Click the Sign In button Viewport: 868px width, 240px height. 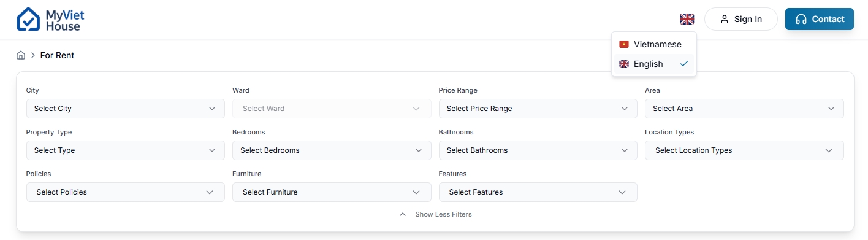(740, 19)
